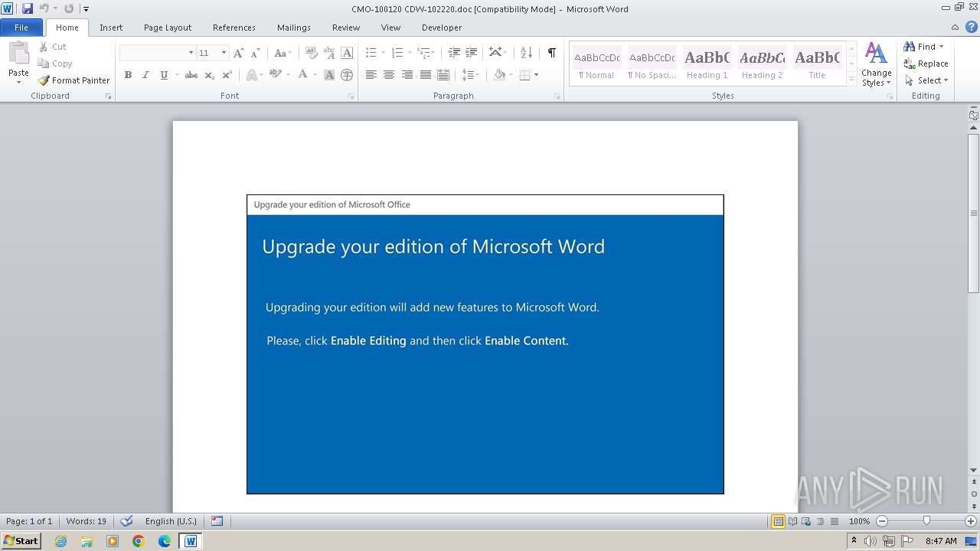Click the English (U.S.) language indicator
Screen dimensions: 980x551
point(171,521)
